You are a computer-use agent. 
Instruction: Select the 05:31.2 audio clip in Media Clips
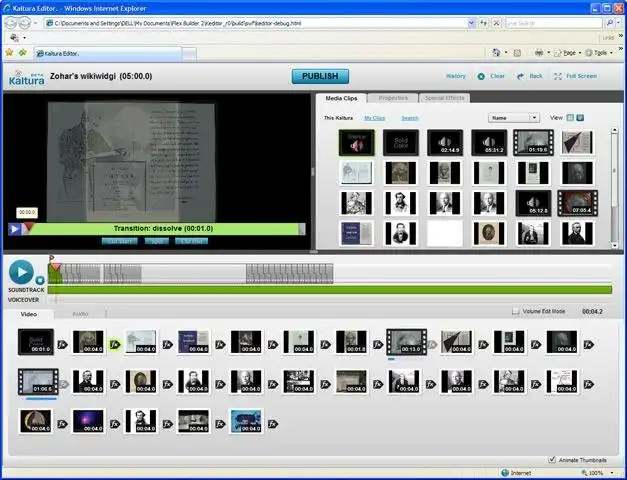[489, 142]
